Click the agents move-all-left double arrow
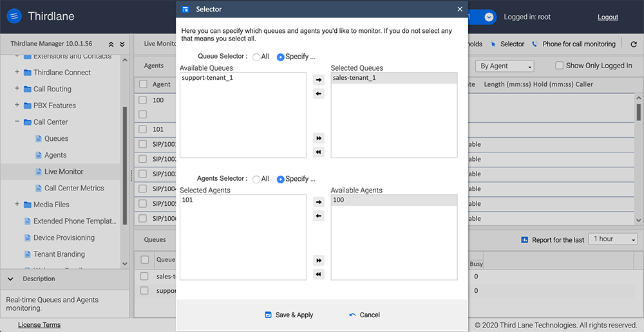The image size is (644, 332). point(318,275)
